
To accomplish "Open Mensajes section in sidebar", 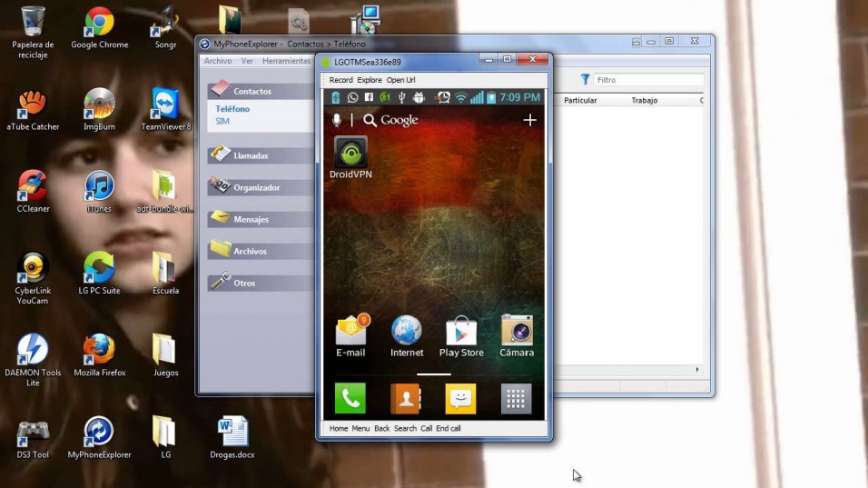I will coord(261,219).
